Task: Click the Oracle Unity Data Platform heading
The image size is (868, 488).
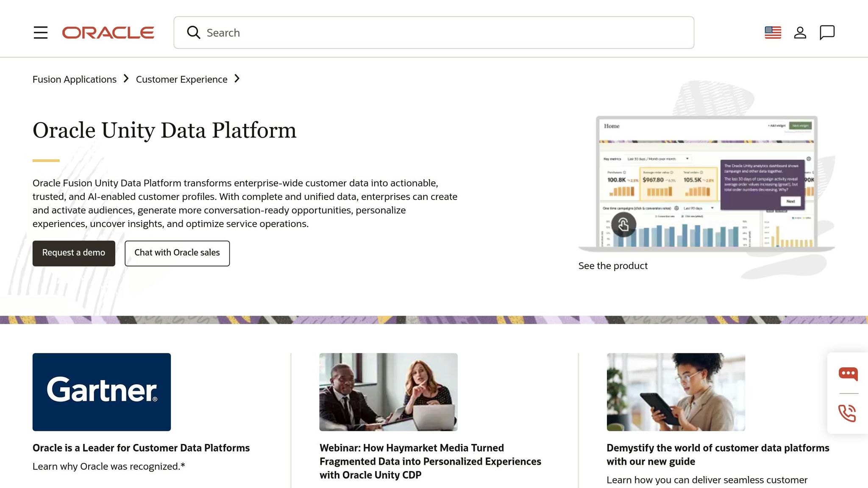Action: coord(164,130)
